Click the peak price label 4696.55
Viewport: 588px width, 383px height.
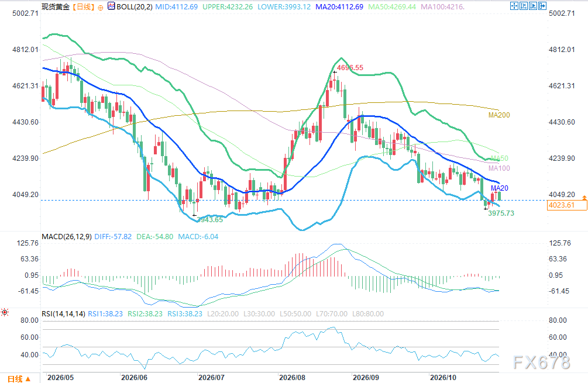[350, 68]
